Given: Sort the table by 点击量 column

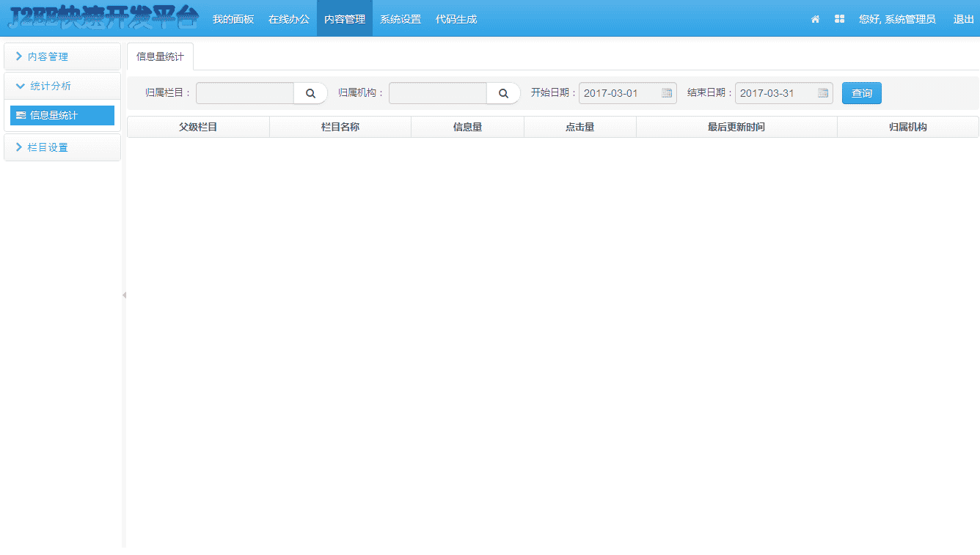Looking at the screenshot, I should pos(580,126).
